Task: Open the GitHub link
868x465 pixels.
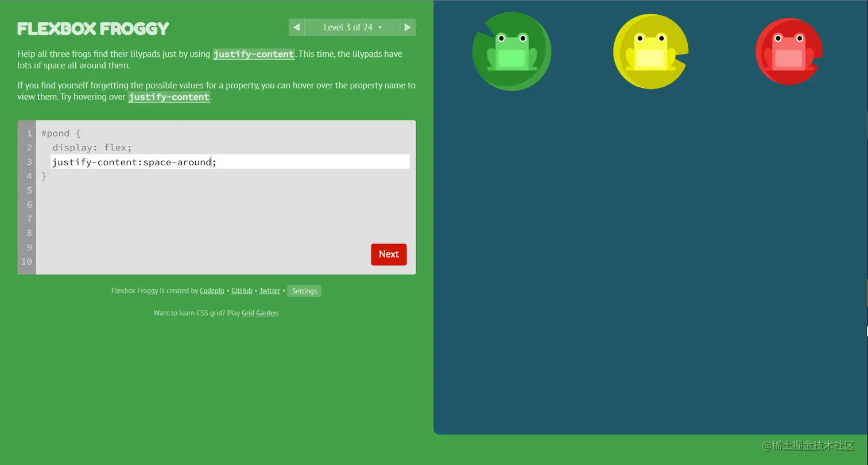Action: [x=242, y=291]
